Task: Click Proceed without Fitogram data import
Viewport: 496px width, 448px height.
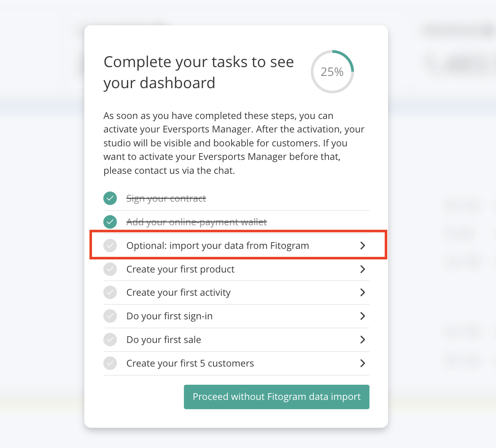Action: (x=277, y=397)
